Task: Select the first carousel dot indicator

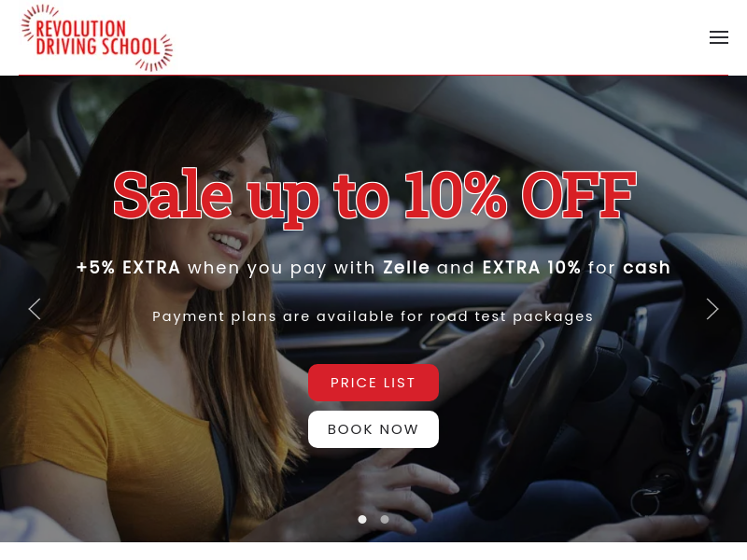Action: pos(362,519)
